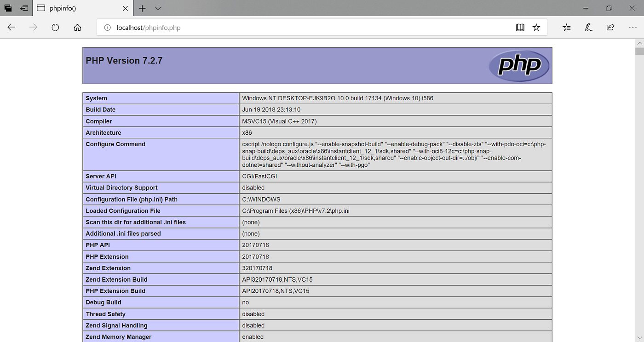Enable reading view for the page
644x342 pixels.
click(520, 27)
